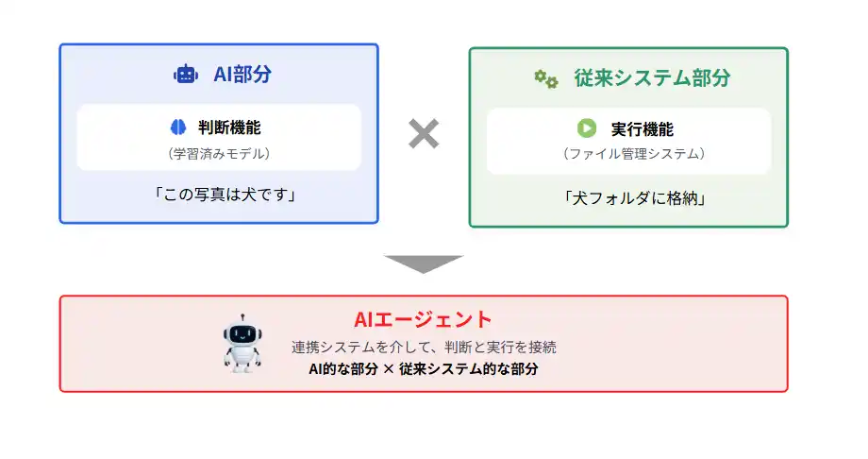Viewport: 868px width, 459px height.
Task: Click the gray downward triangle arrow
Action: tap(424, 263)
